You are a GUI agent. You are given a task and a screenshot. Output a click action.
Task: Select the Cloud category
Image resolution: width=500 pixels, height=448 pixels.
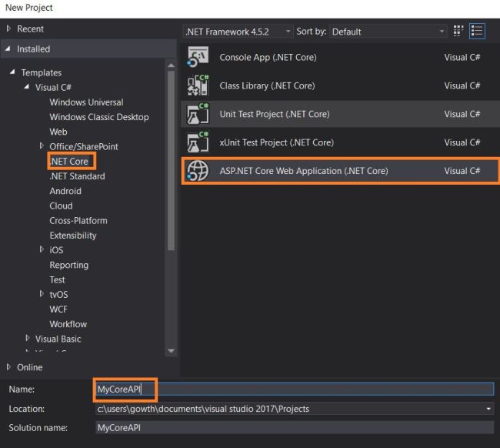(x=61, y=206)
